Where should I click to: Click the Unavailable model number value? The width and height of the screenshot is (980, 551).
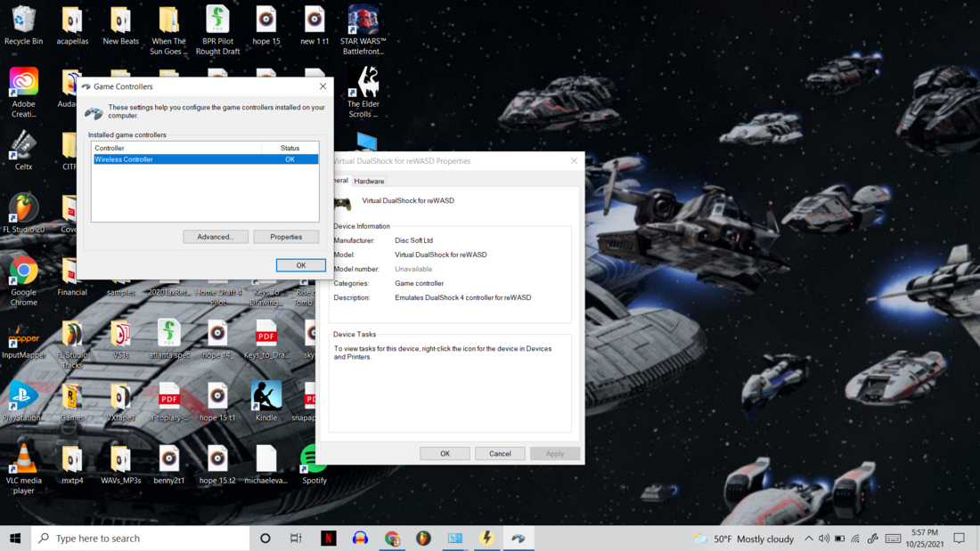pyautogui.click(x=413, y=269)
